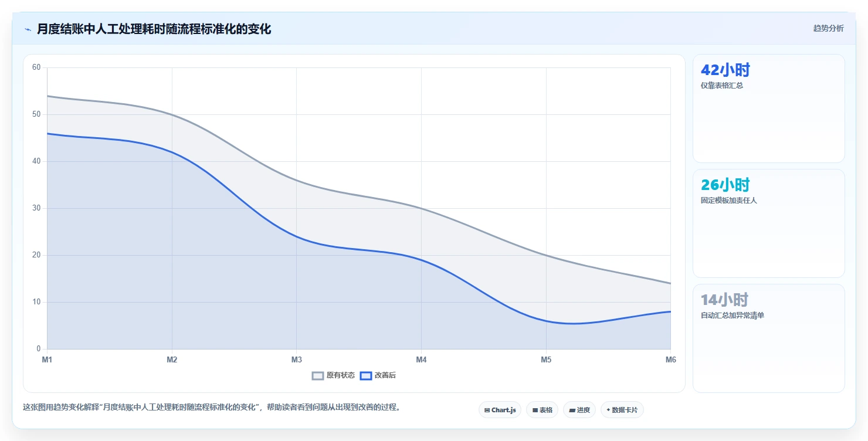Click the description sentence below the chart
The image size is (868, 441).
click(213, 408)
